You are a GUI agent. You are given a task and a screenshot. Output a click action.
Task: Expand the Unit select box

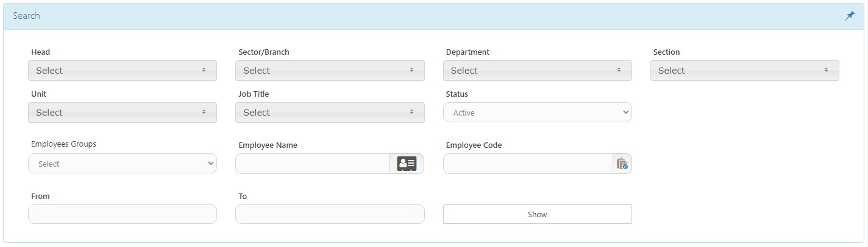pos(123,113)
